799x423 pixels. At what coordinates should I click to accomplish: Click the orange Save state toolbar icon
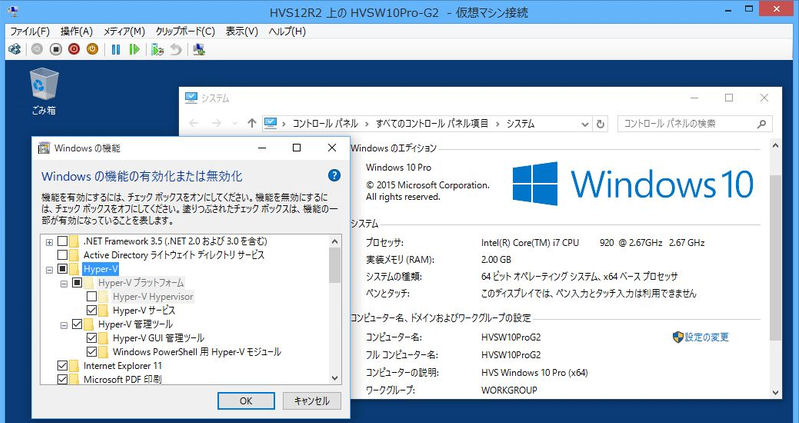point(92,49)
